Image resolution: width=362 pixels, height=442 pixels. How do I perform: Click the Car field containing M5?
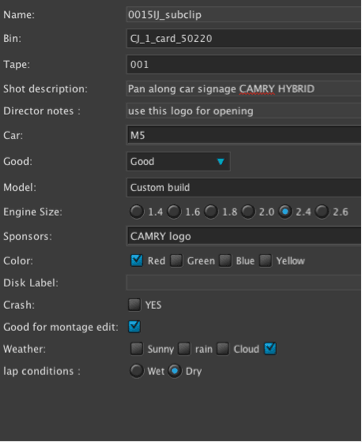click(x=244, y=135)
